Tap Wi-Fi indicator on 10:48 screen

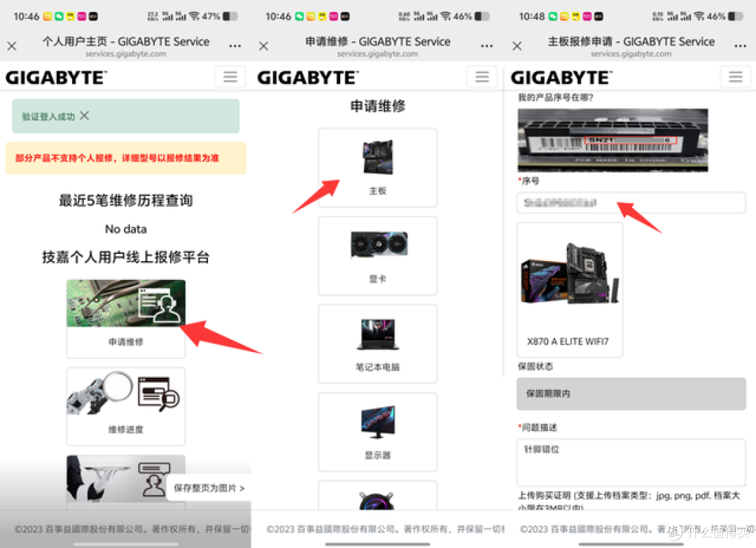(699, 16)
